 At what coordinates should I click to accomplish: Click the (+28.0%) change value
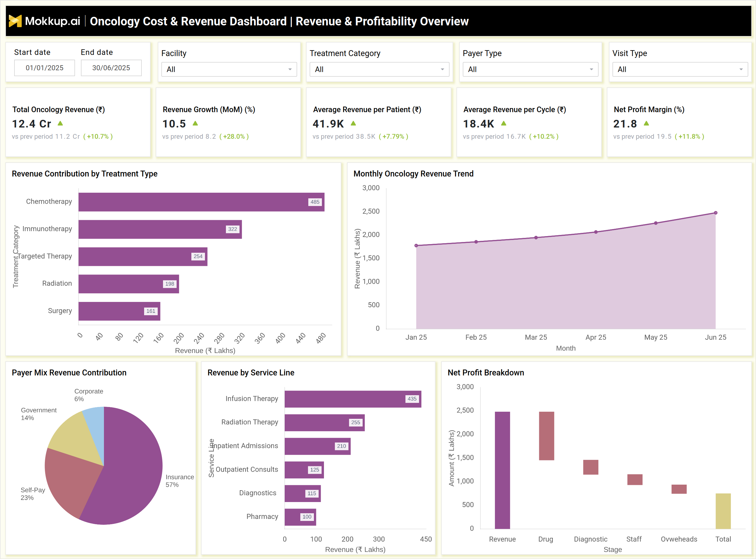234,136
